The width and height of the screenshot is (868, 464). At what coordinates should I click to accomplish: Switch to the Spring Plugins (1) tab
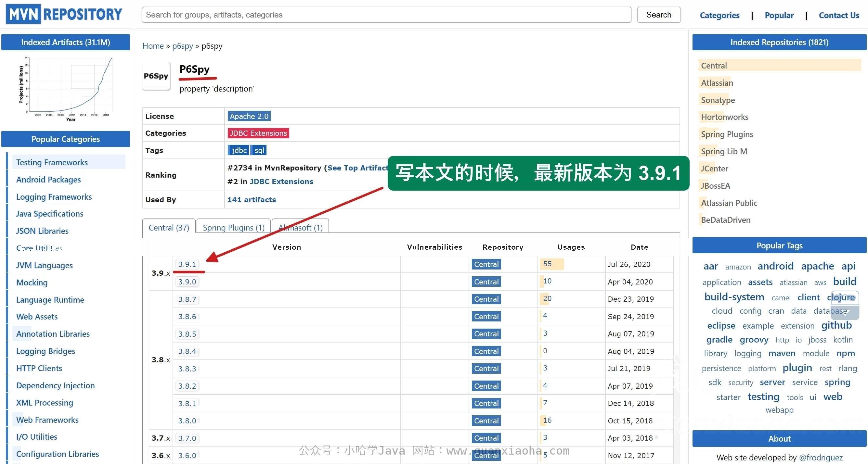(234, 227)
